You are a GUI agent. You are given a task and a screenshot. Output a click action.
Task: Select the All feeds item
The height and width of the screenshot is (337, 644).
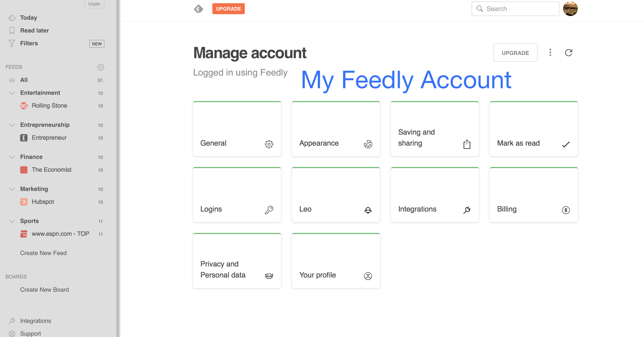pyautogui.click(x=24, y=80)
